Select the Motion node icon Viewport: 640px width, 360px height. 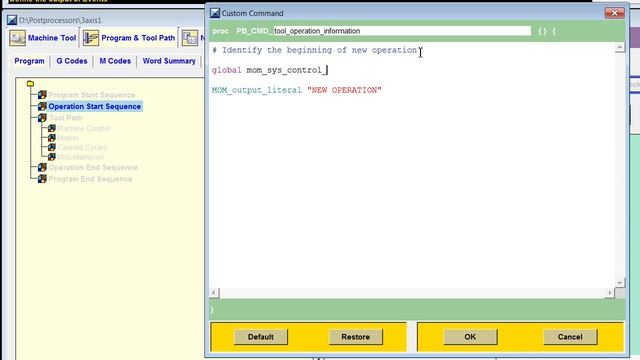[52, 138]
